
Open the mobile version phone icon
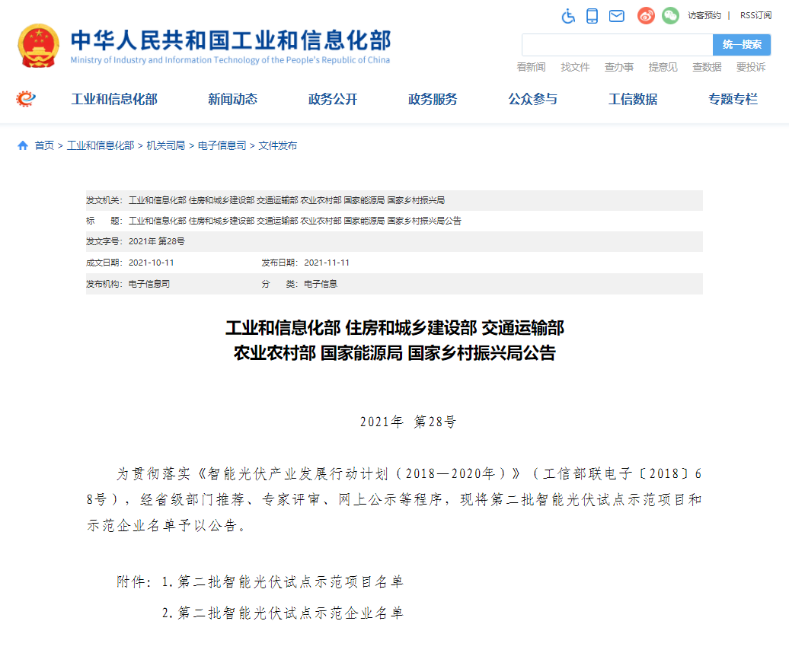tap(593, 16)
